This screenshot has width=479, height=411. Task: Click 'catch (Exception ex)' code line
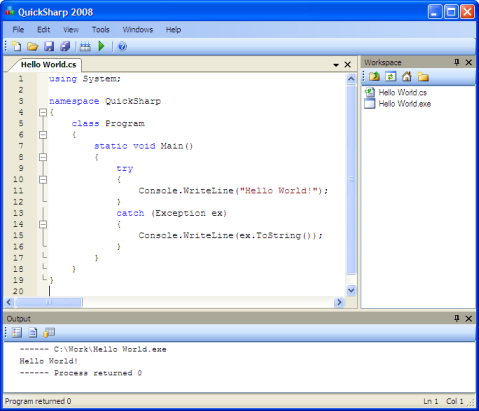tap(172, 213)
